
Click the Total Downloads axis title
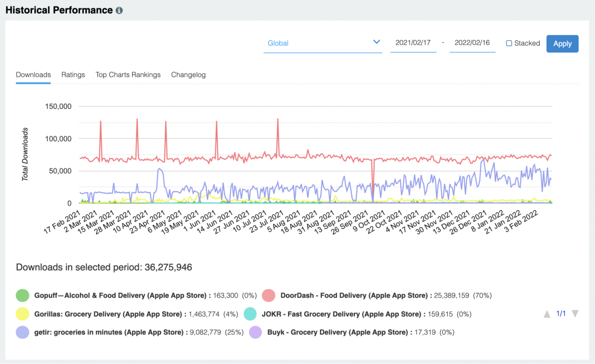coord(25,154)
